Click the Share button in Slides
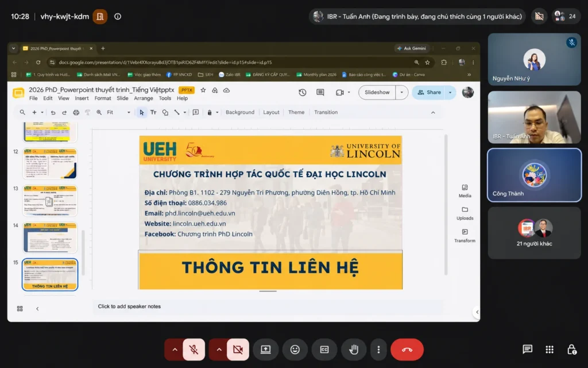Viewport: 588px width, 368px height. click(x=429, y=93)
